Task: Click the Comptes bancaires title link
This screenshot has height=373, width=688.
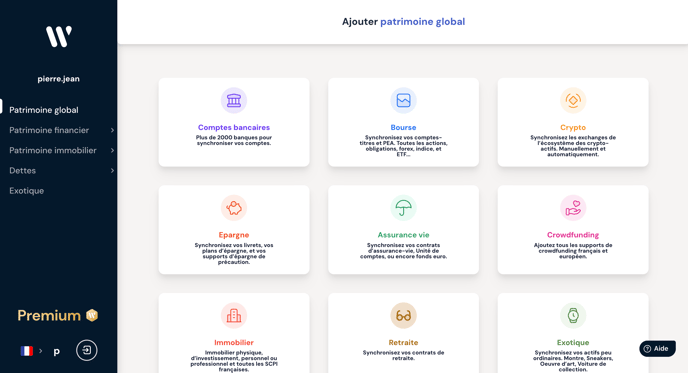Action: tap(234, 128)
